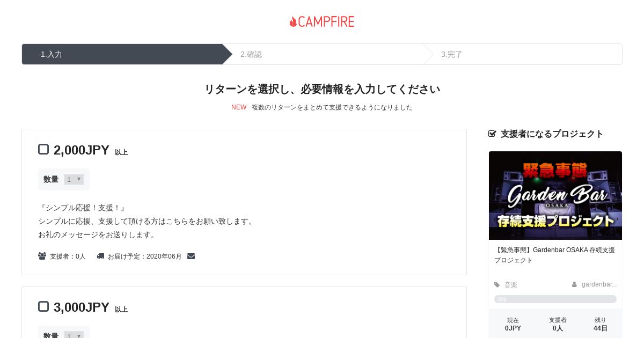Click the 2,000JPY price heading
Screen dimensions: 644x338
82,150
